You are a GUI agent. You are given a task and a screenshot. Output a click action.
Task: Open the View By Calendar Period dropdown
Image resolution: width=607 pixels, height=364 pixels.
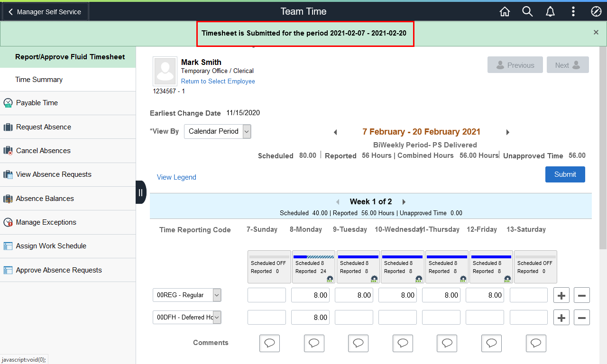(218, 131)
